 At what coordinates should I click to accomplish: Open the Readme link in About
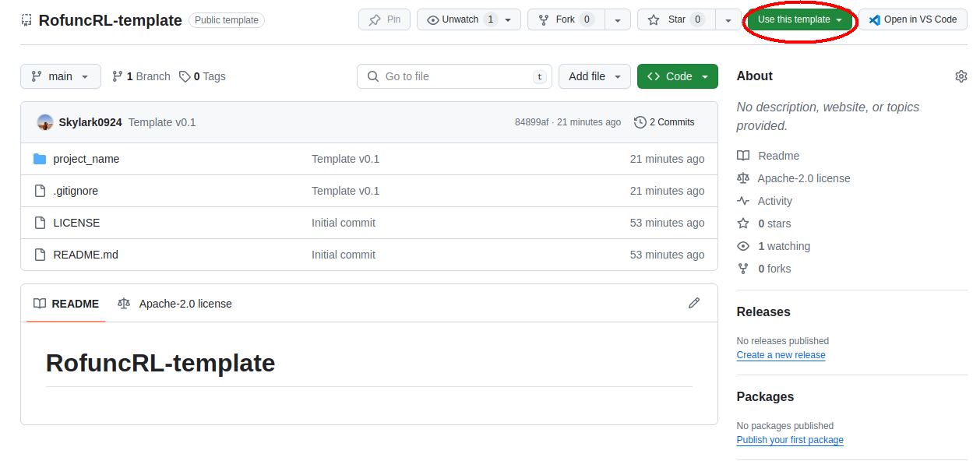click(x=768, y=156)
